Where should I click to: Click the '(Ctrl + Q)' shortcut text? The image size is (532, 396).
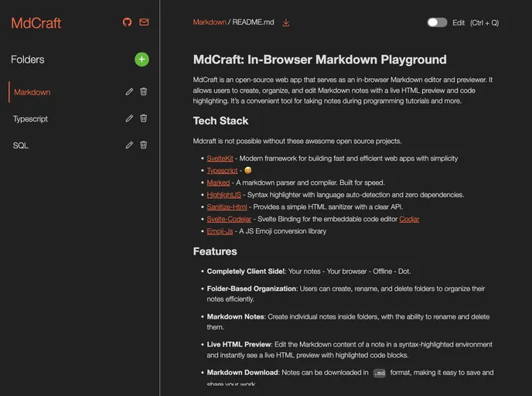click(x=485, y=23)
